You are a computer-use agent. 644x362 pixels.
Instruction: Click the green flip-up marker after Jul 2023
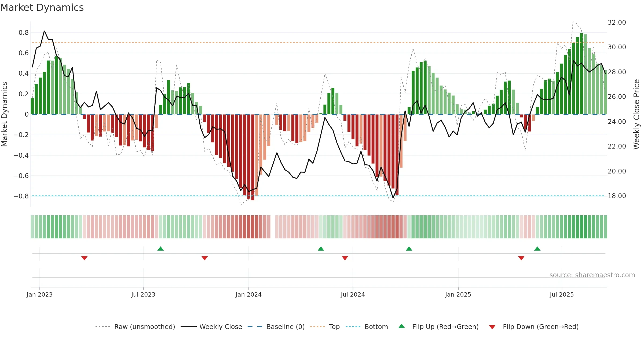160,249
